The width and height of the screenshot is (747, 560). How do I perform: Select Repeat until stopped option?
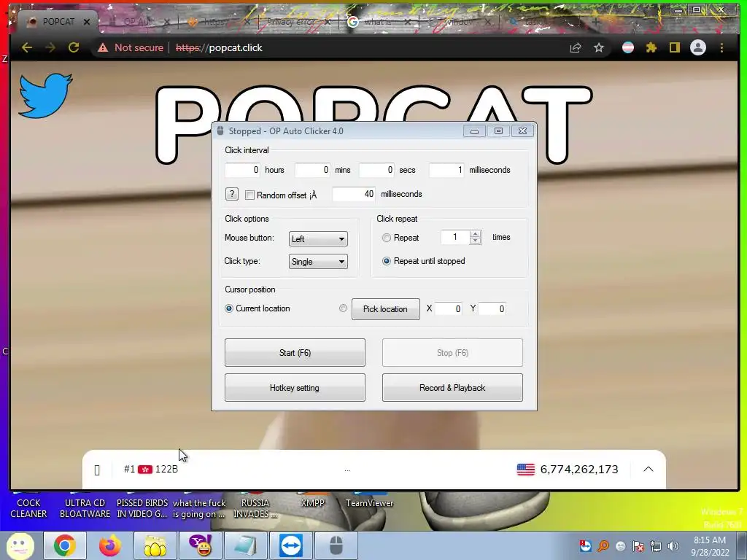pos(387,261)
